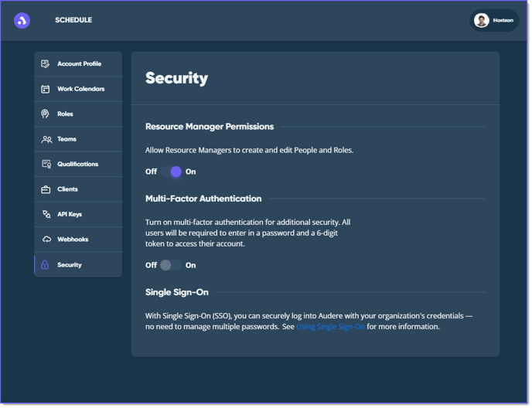532x408 pixels.
Task: Click the Work Calendars calendar icon
Action: [x=46, y=89]
